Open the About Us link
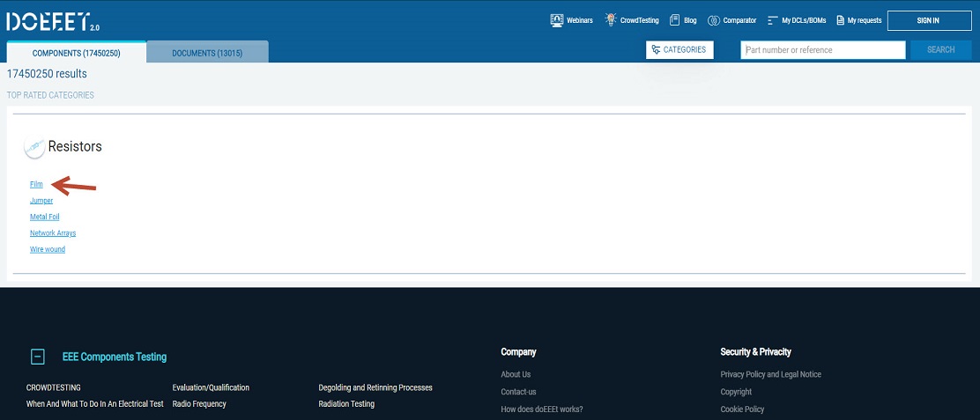 click(x=516, y=374)
